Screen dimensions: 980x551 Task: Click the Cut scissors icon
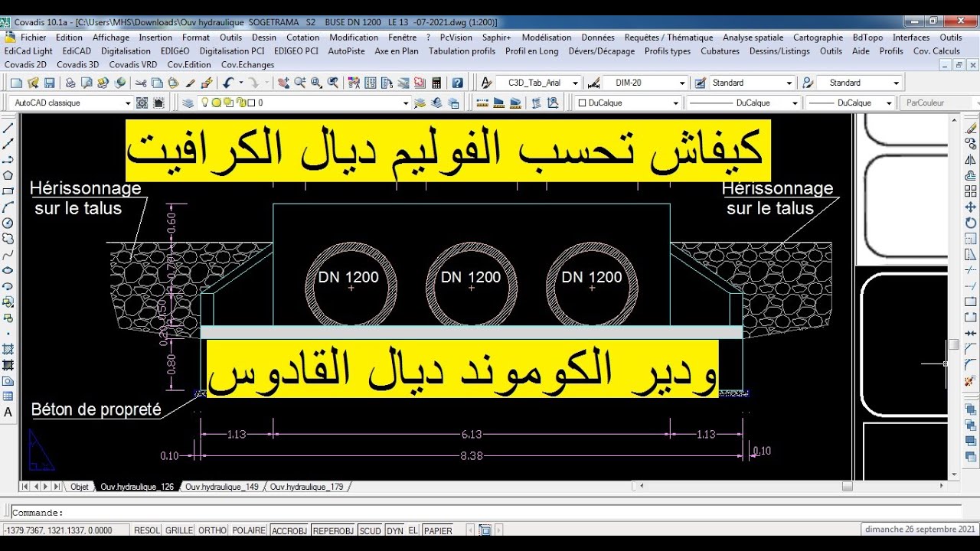(141, 83)
